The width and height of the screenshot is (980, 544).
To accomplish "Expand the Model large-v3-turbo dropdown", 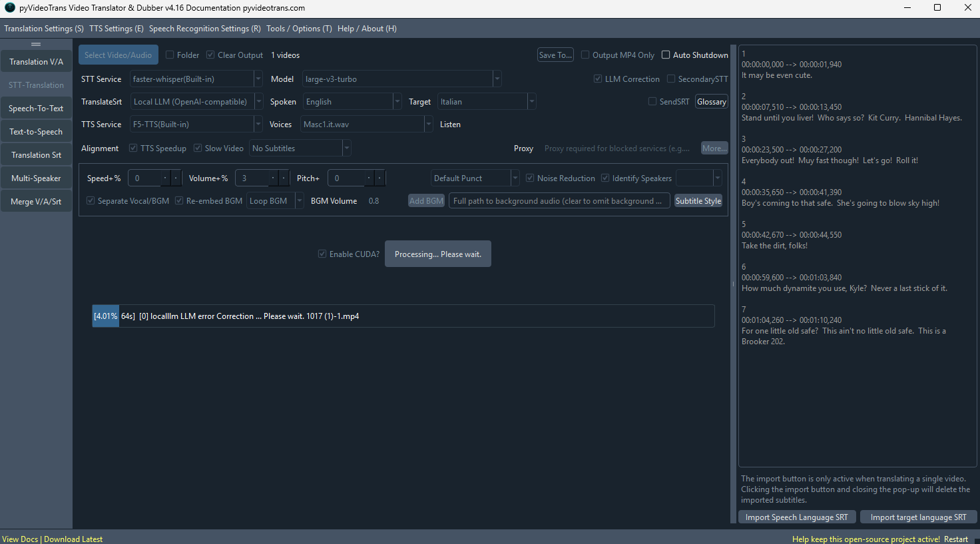I will pos(401,79).
